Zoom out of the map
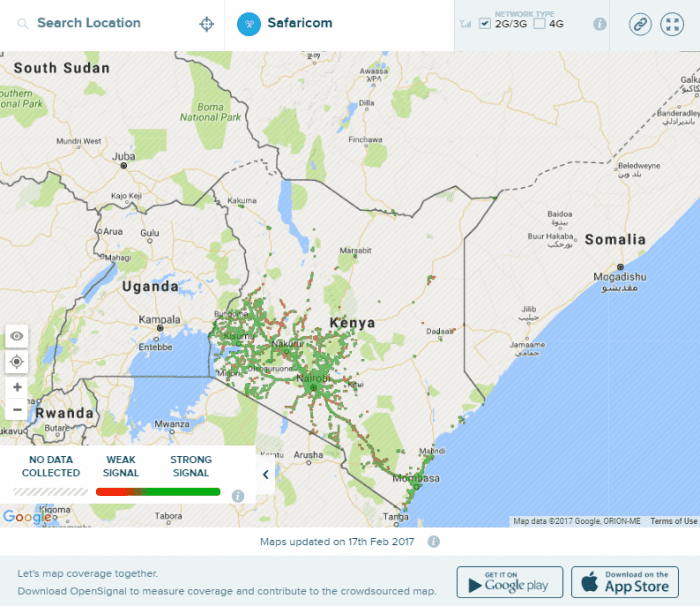This screenshot has width=700, height=606. click(x=16, y=409)
